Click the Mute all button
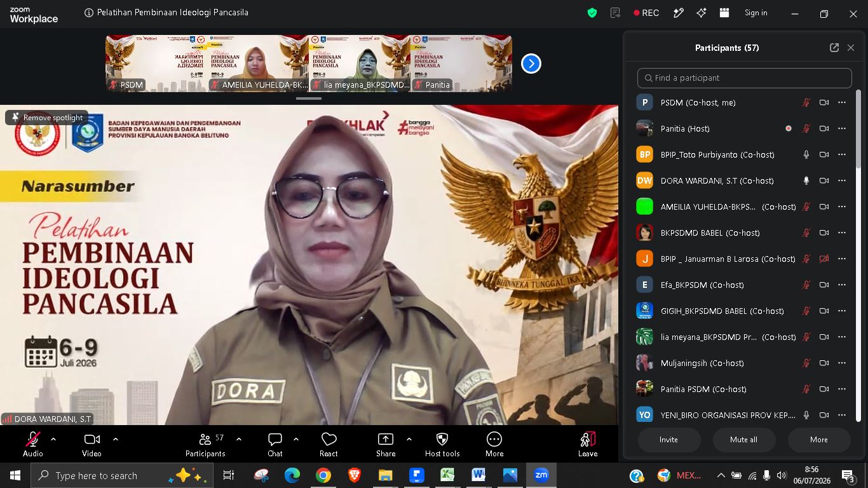This screenshot has height=488, width=868. coord(743,440)
